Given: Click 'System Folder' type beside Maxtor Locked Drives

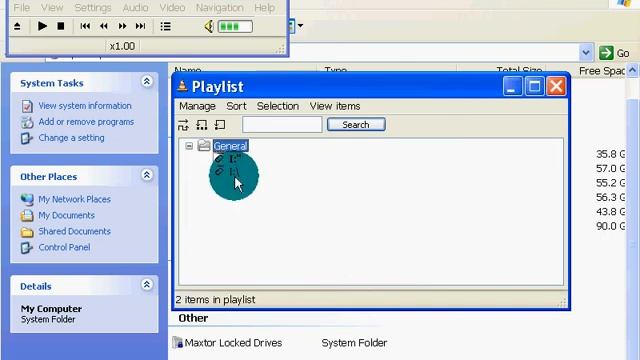Looking at the screenshot, I should tap(354, 343).
